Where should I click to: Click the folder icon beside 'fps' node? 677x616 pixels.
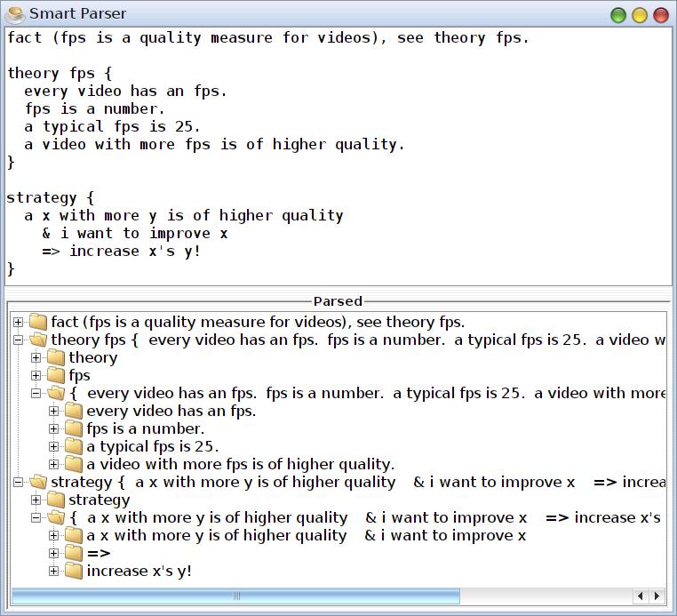tap(56, 375)
